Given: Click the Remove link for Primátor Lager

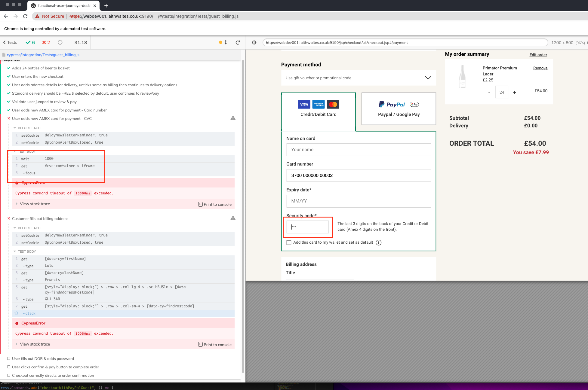Looking at the screenshot, I should point(540,68).
